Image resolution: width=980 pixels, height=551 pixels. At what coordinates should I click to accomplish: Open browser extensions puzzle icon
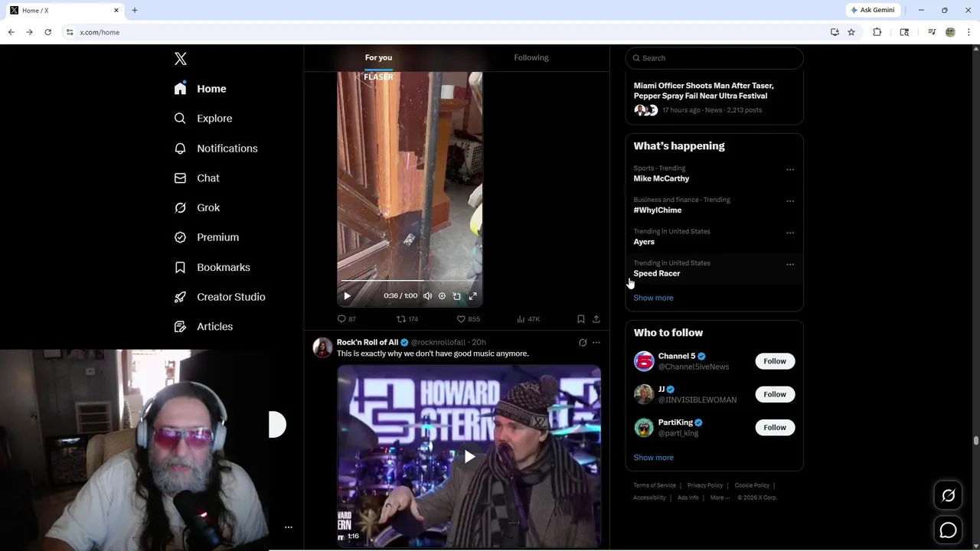pyautogui.click(x=877, y=32)
